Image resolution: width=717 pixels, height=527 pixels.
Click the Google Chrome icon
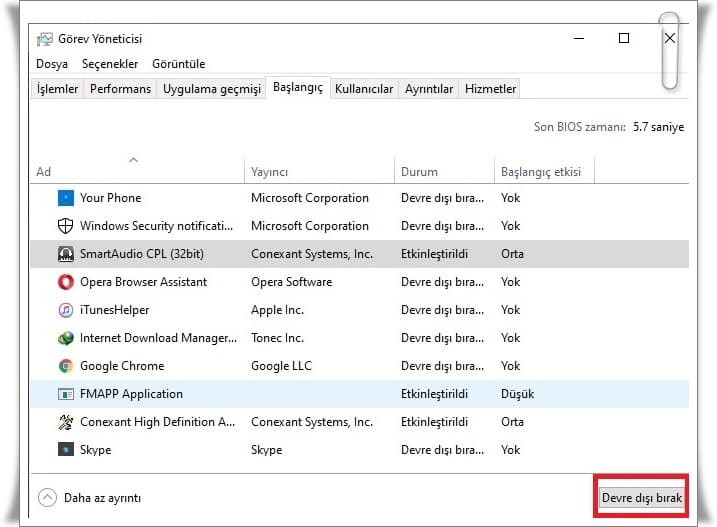click(66, 366)
